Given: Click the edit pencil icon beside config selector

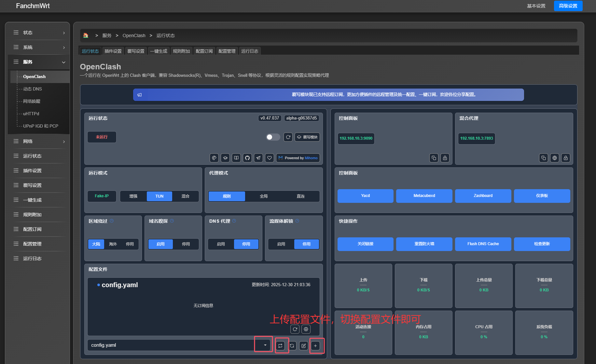Looking at the screenshot, I should 304,346.
